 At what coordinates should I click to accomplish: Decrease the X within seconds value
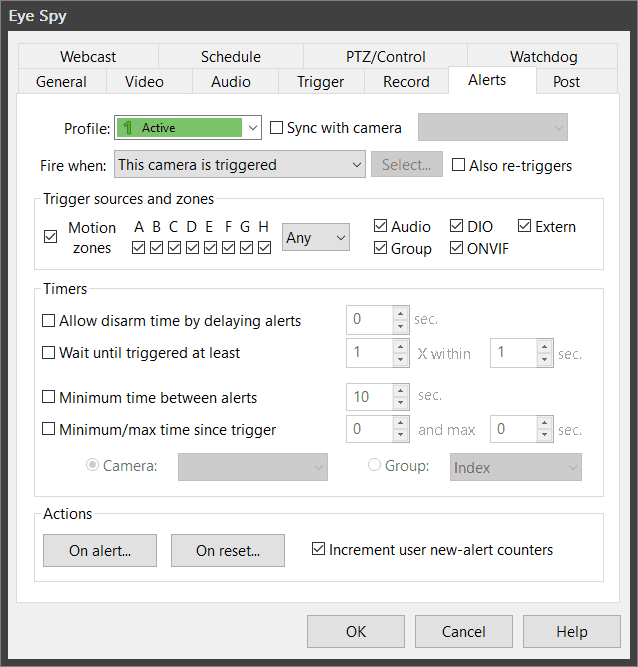coord(544,359)
